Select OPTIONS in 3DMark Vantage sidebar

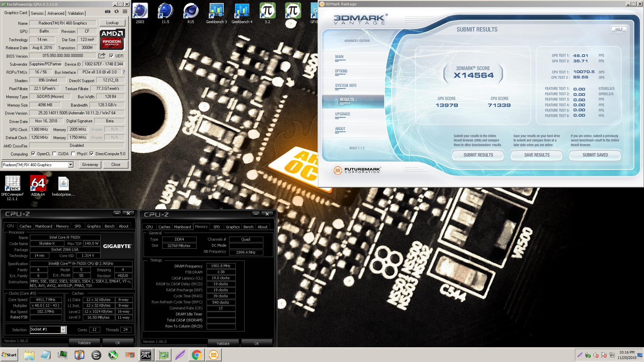tap(341, 71)
